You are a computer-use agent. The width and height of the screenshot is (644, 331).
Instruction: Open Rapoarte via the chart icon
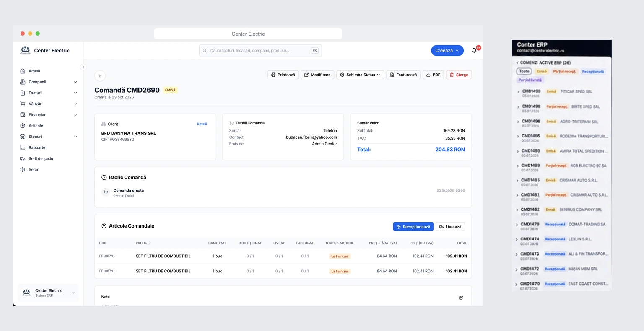pyautogui.click(x=23, y=147)
